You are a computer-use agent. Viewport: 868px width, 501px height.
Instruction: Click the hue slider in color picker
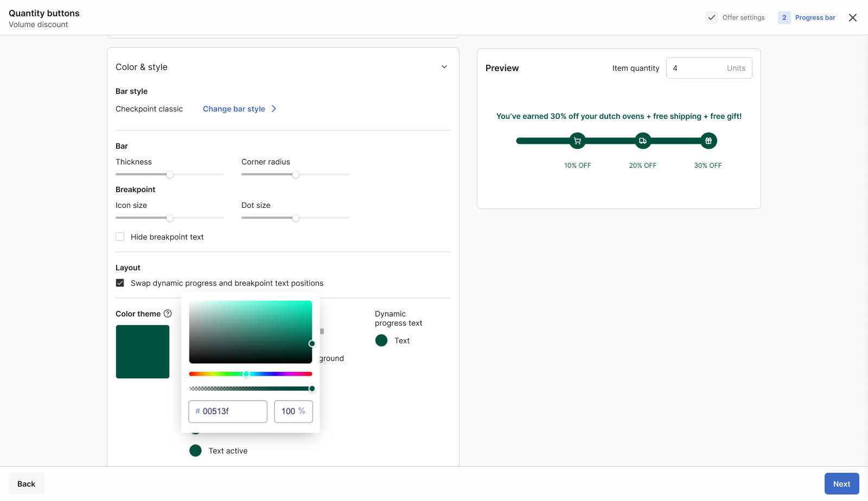(x=251, y=374)
